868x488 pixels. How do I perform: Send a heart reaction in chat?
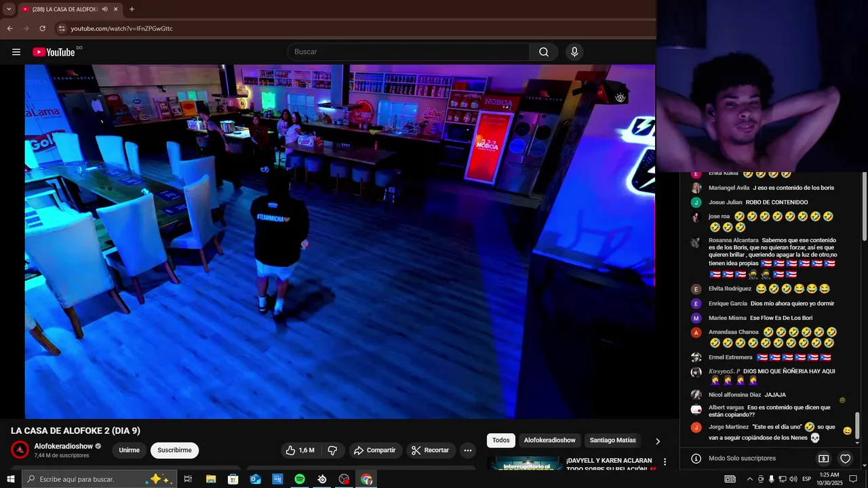845,459
